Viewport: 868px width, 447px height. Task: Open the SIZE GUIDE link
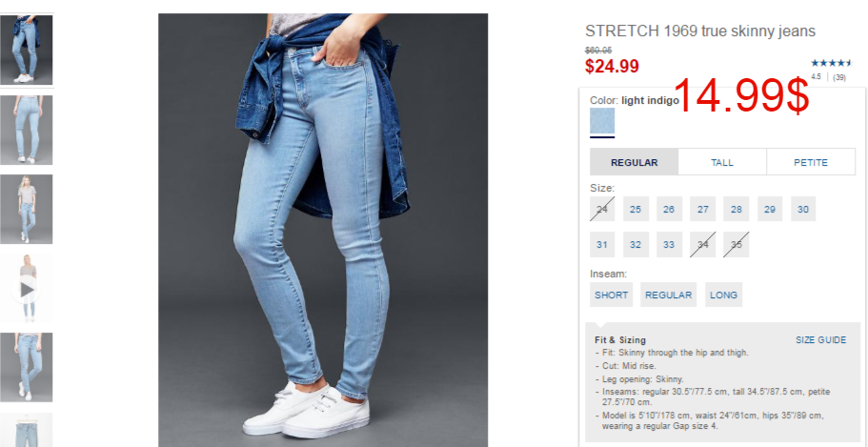click(821, 340)
